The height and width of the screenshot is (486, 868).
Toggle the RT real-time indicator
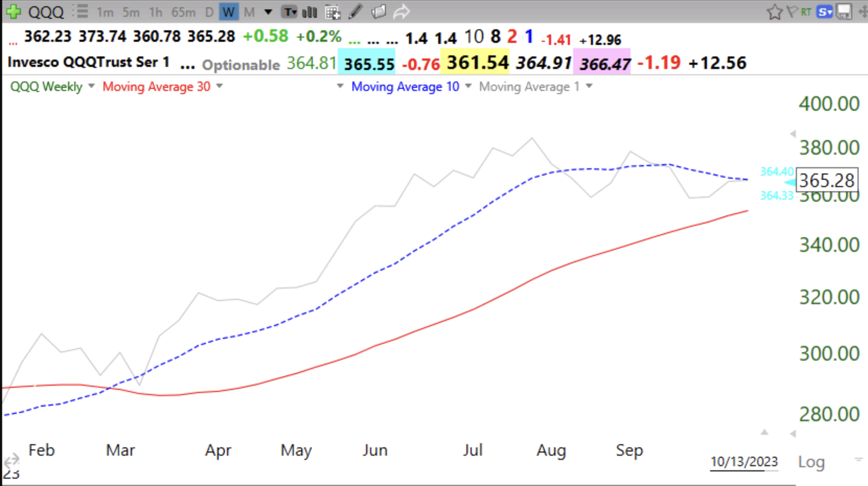[x=806, y=11]
